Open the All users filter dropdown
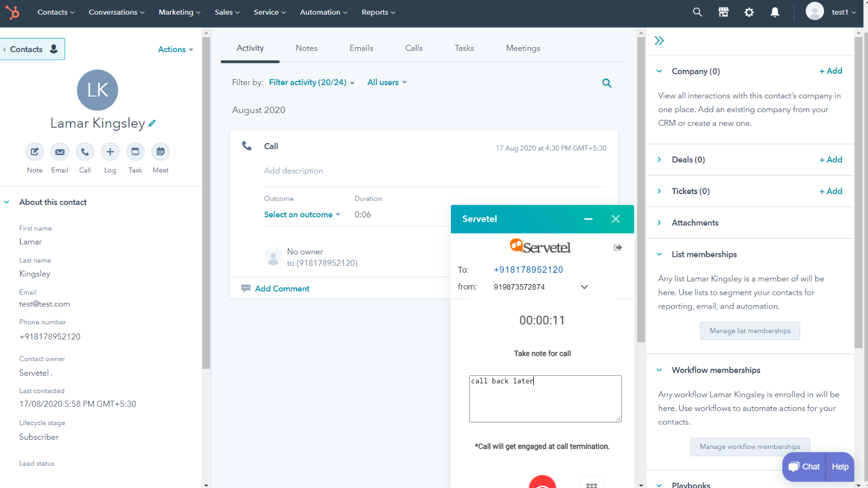Image resolution: width=868 pixels, height=488 pixels. click(387, 82)
